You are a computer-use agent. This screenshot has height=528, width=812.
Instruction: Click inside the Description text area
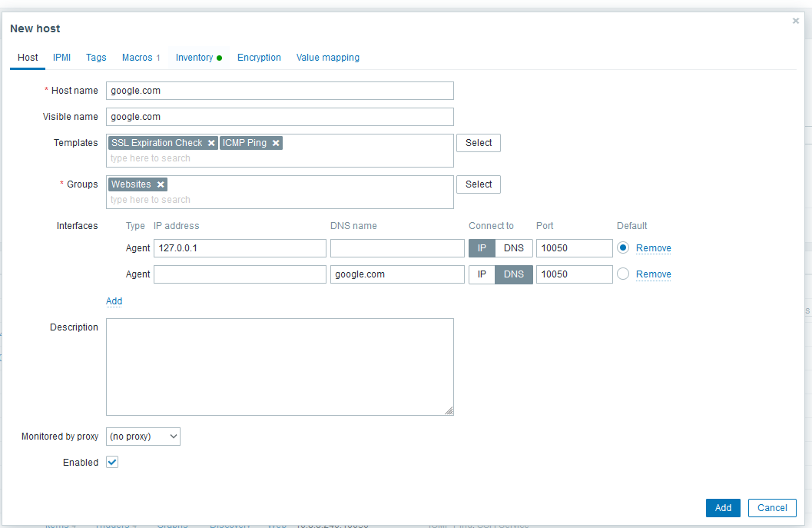280,367
